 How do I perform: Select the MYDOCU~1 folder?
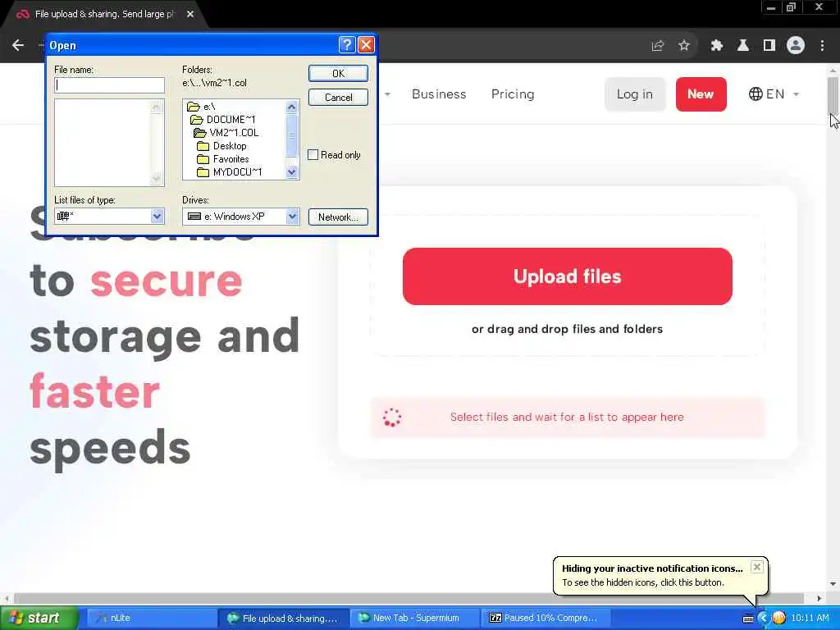point(230,172)
